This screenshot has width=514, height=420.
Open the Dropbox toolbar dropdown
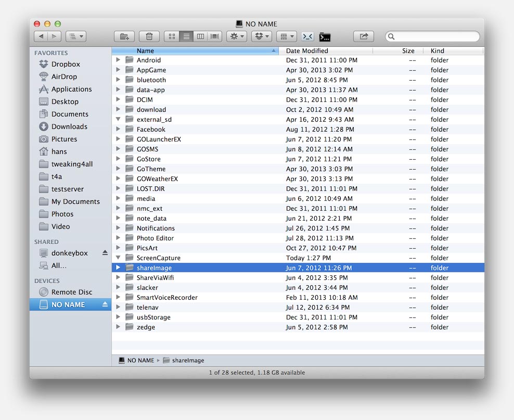click(x=262, y=36)
